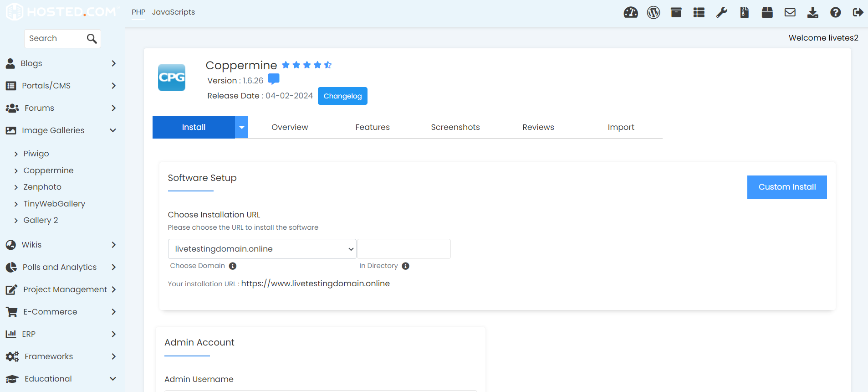Open Gallery 2 in the sidebar

coord(41,220)
